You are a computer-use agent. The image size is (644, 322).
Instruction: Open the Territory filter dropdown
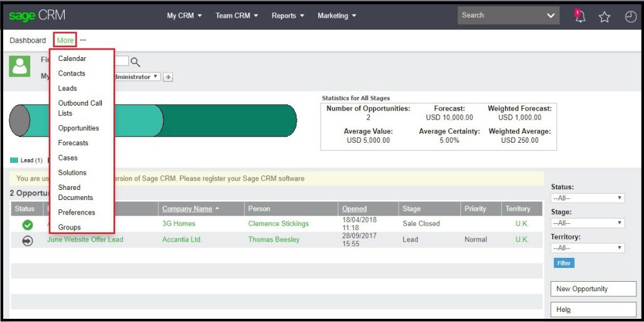587,248
